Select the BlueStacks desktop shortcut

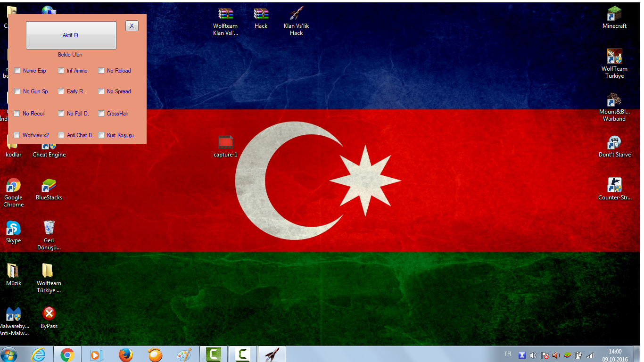point(49,189)
